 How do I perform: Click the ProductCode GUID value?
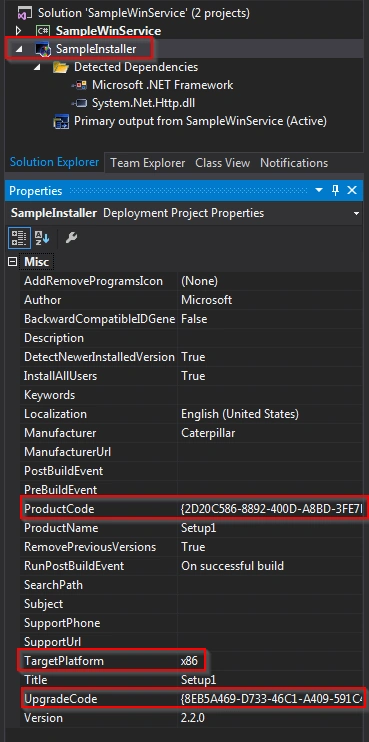(271, 509)
